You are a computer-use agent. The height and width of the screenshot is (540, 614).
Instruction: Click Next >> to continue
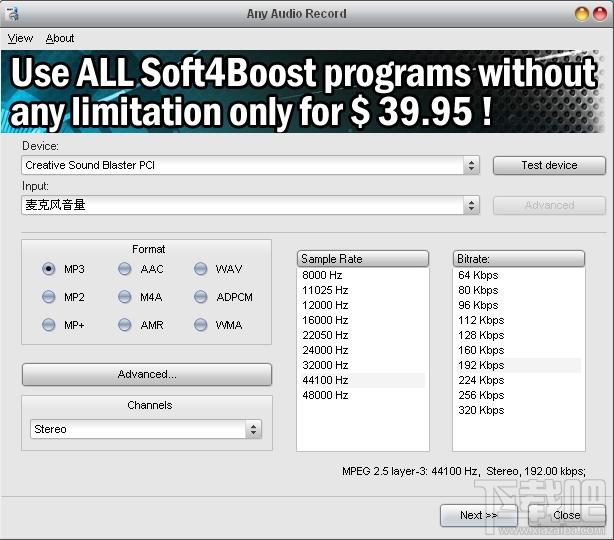tap(479, 515)
